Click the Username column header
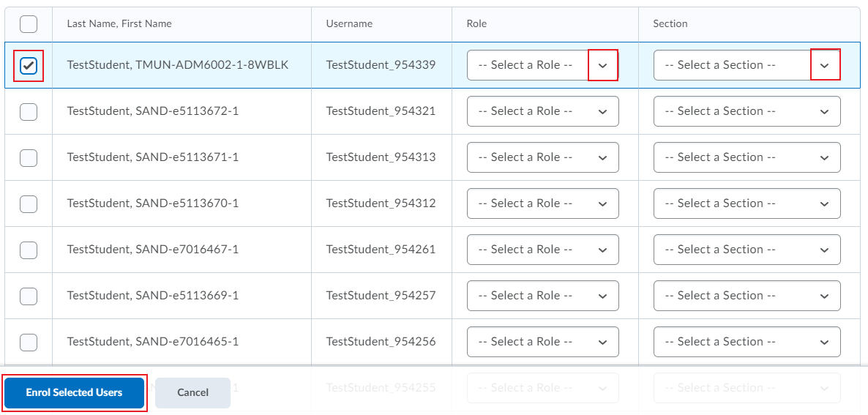The width and height of the screenshot is (868, 415). [x=349, y=23]
